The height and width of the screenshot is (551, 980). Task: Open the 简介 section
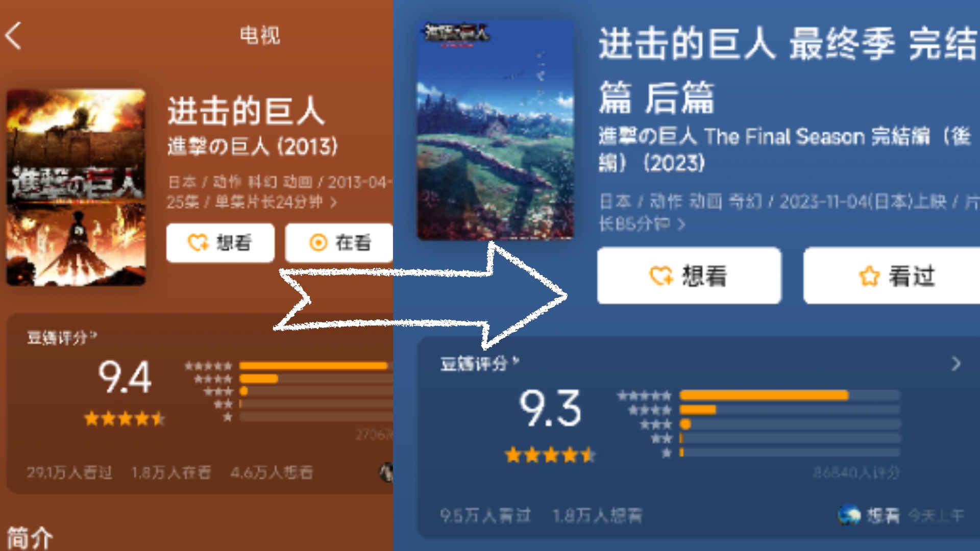click(x=30, y=538)
